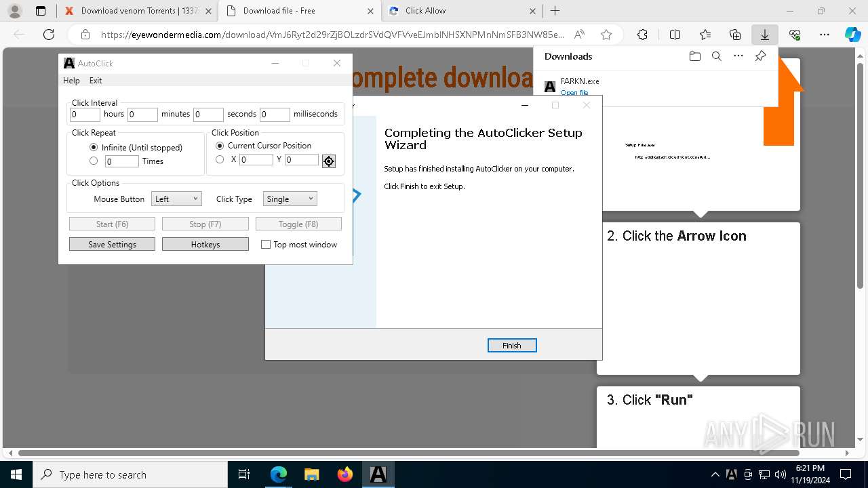The height and width of the screenshot is (488, 868).
Task: Click Finish in Setup Wizard
Action: coord(512,346)
